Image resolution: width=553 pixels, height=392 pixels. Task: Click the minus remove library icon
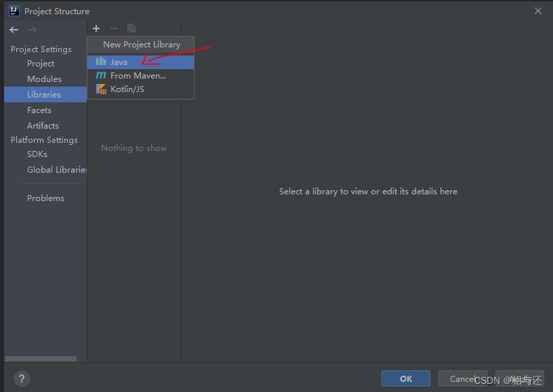pos(114,28)
